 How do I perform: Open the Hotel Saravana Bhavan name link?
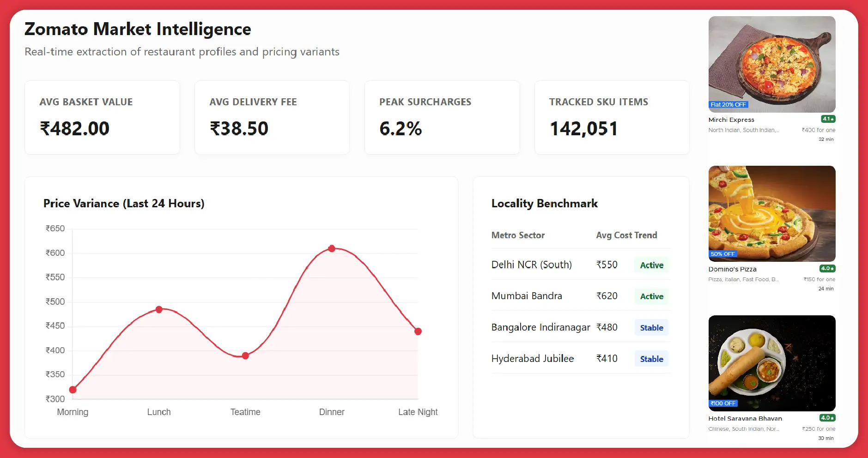coord(745,419)
